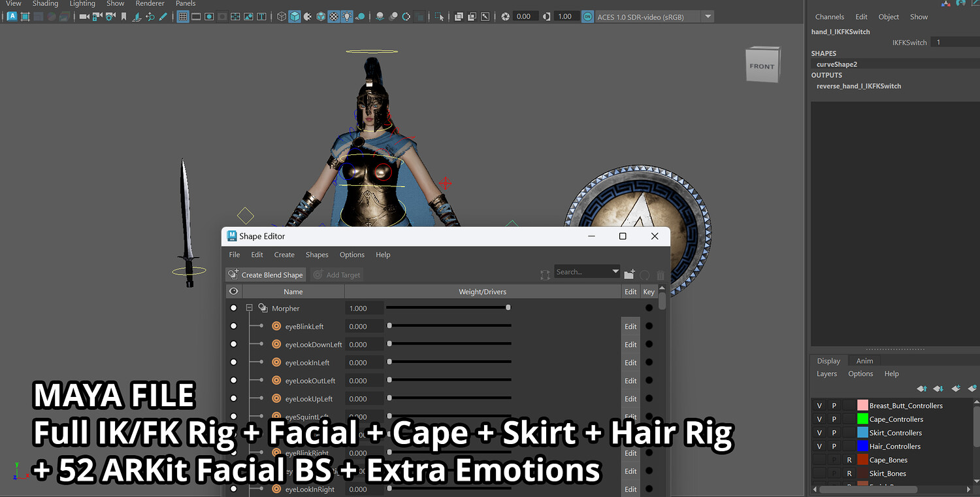Screen dimensions: 980x497
Task: Click Edit button for eyeLookOutLeft
Action: coord(630,381)
